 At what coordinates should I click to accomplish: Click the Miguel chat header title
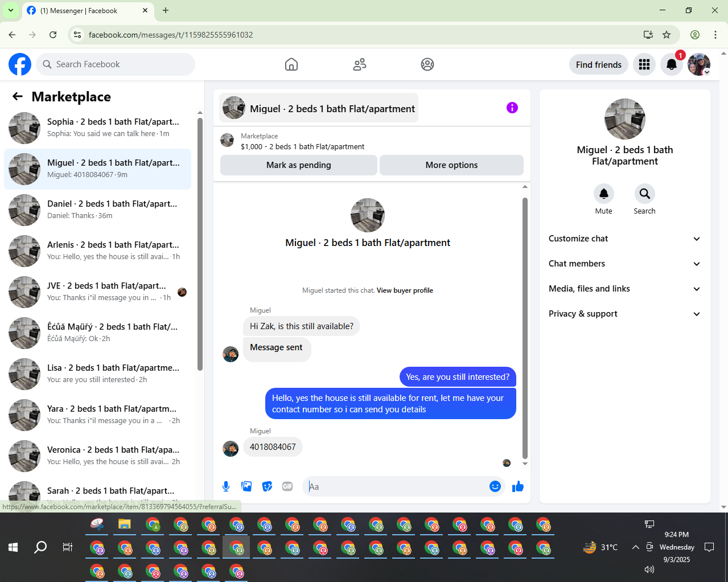319,108
